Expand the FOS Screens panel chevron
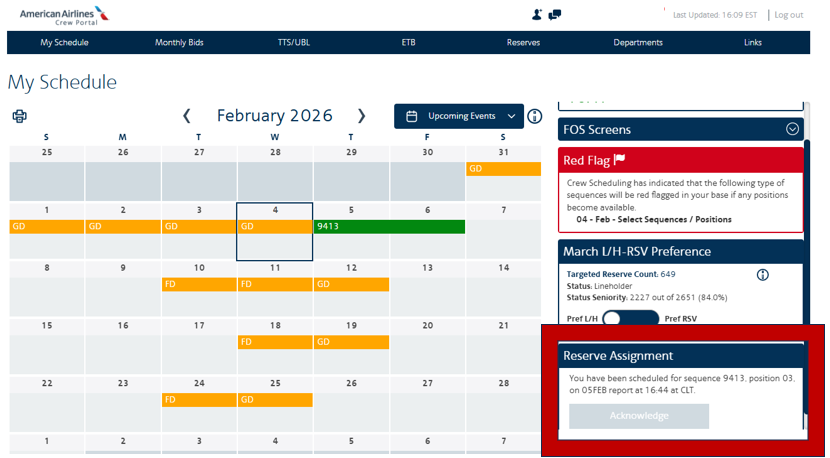 [x=792, y=129]
